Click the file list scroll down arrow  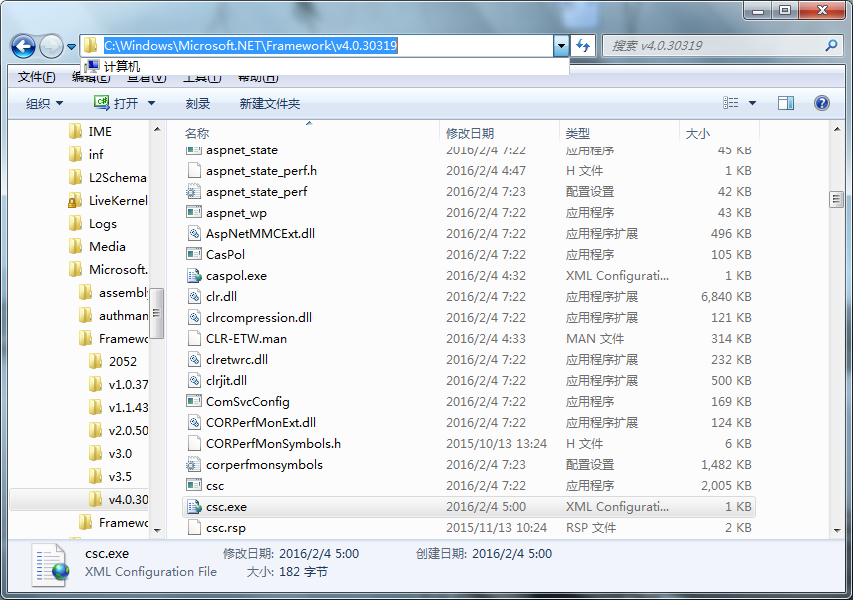point(836,530)
